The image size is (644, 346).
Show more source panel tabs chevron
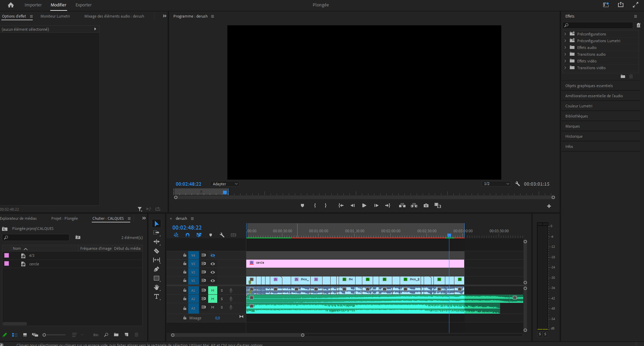click(x=165, y=16)
